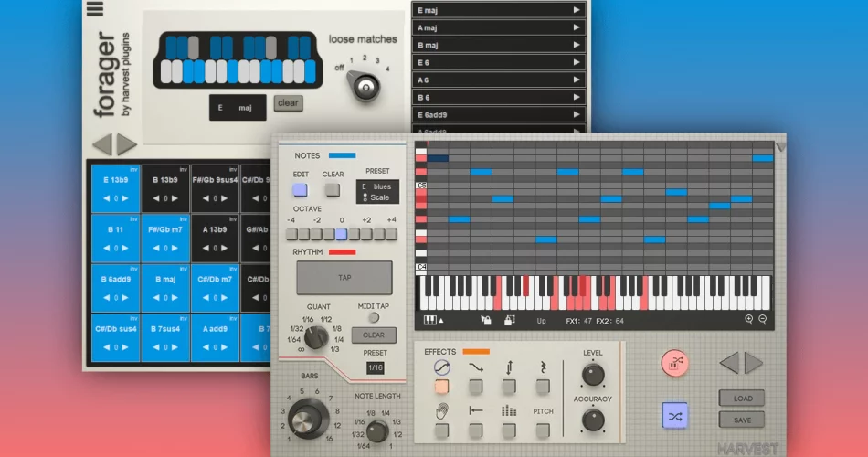Open the rhythm 1/16 preset selector
The image size is (868, 457).
[376, 367]
